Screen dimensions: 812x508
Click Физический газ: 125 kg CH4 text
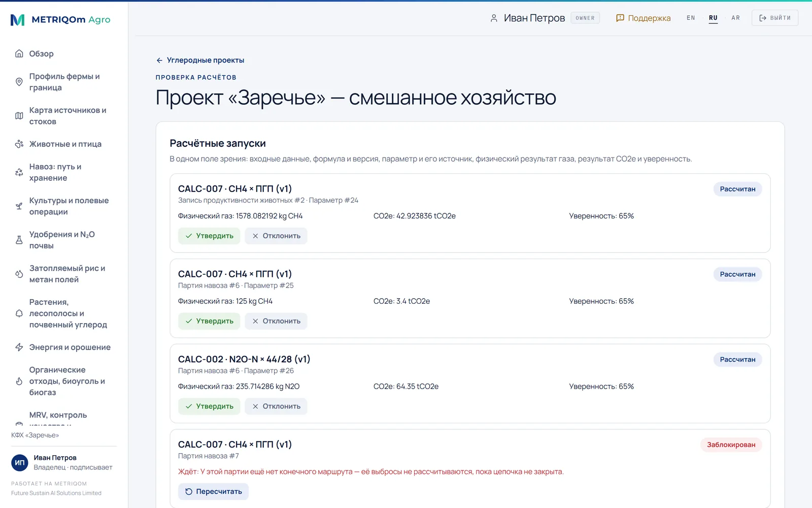click(x=225, y=301)
